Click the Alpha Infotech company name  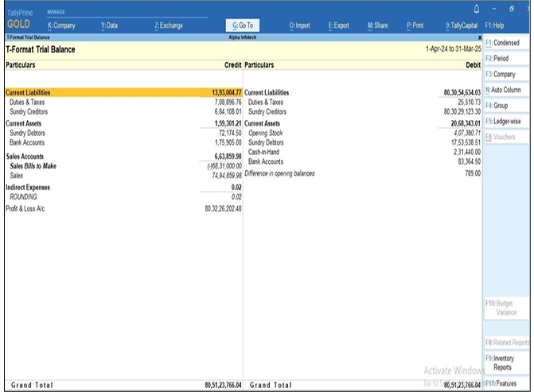tap(243, 37)
